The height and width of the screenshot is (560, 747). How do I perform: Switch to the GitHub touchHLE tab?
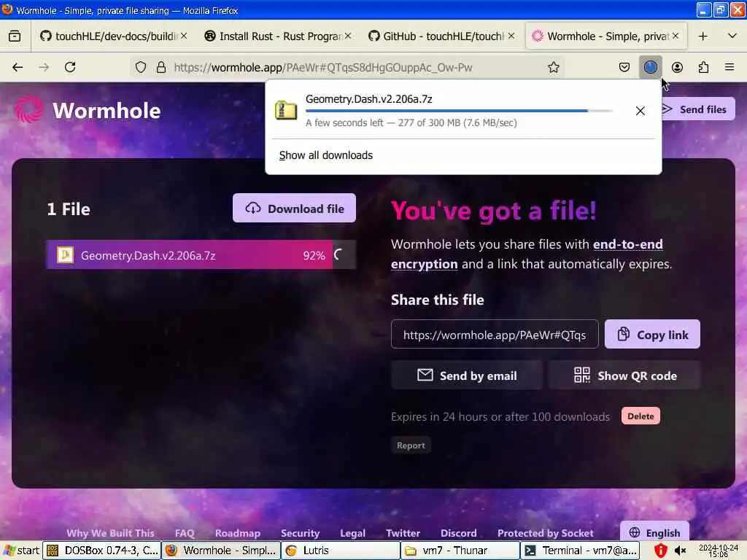click(441, 36)
